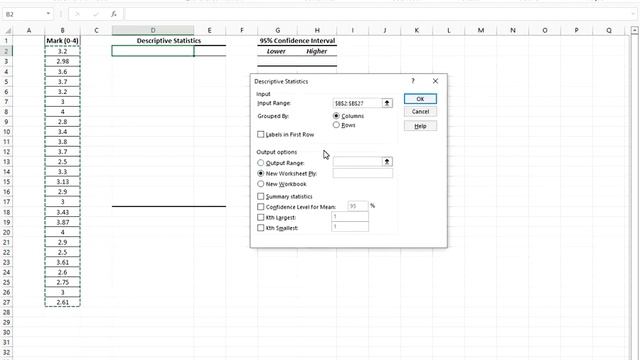Click the Input Range text field
Viewport: 640px width, 360px height.
357,103
